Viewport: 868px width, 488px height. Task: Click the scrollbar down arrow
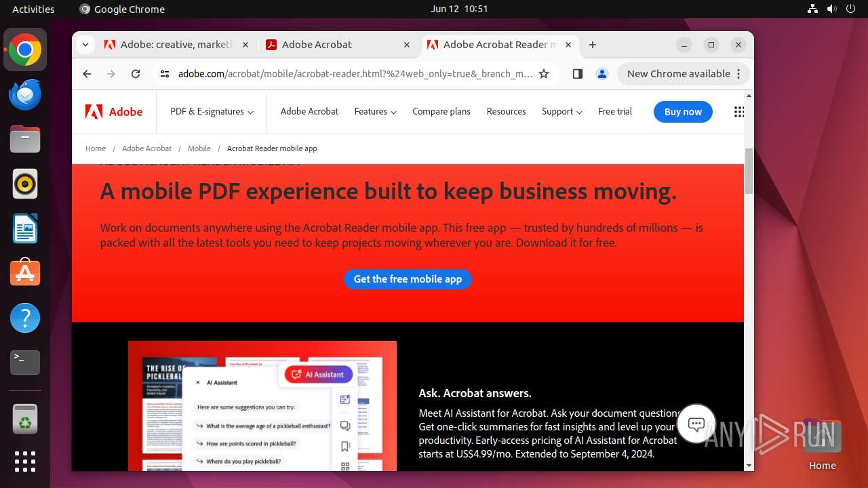pyautogui.click(x=749, y=466)
